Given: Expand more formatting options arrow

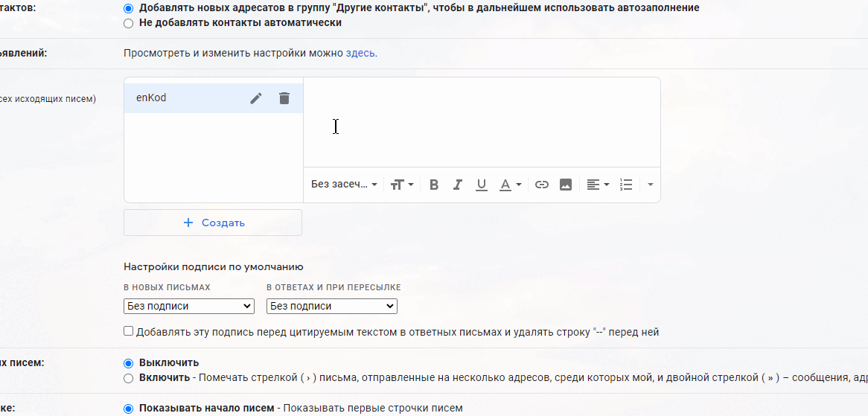Looking at the screenshot, I should pos(651,185).
